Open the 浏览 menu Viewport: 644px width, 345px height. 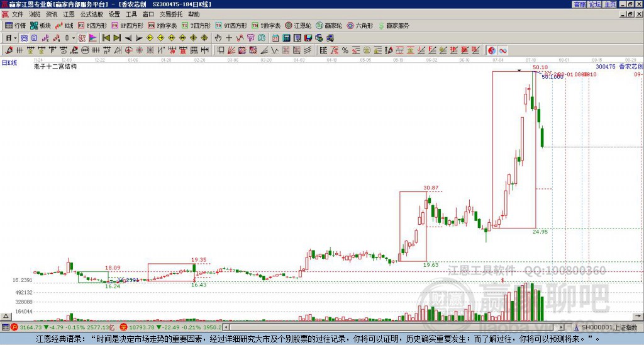tap(35, 14)
